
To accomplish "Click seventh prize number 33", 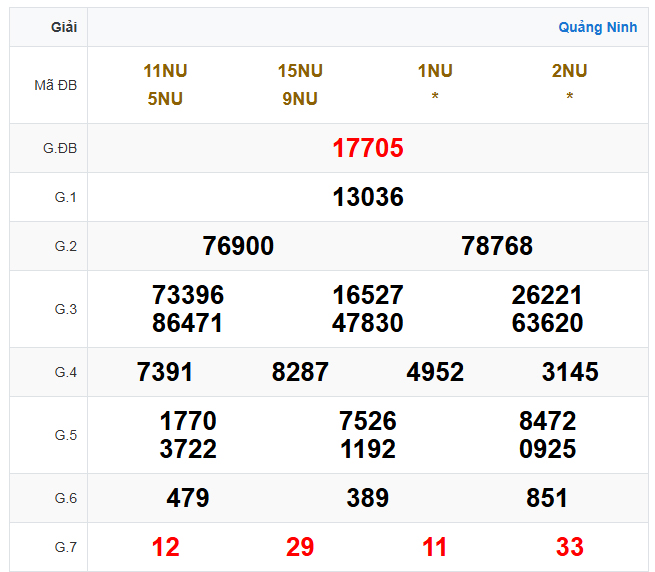I will [x=570, y=547].
